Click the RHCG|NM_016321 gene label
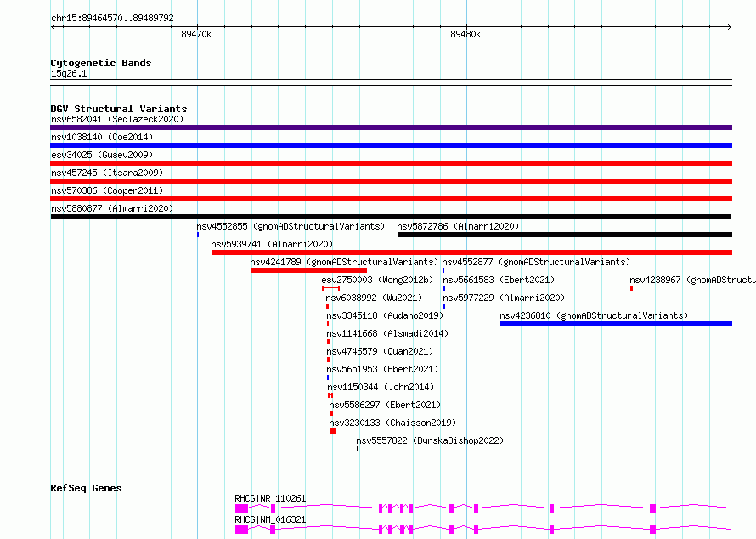This screenshot has width=756, height=539. click(270, 519)
